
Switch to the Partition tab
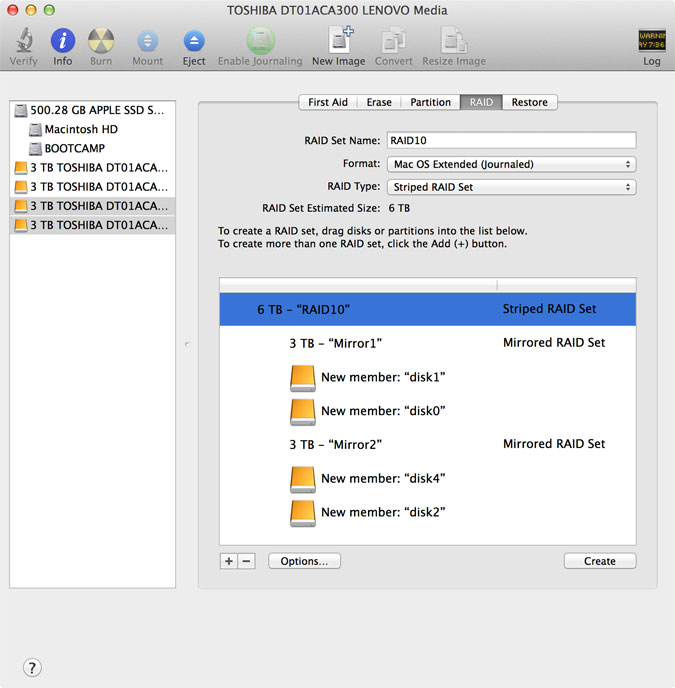430,102
